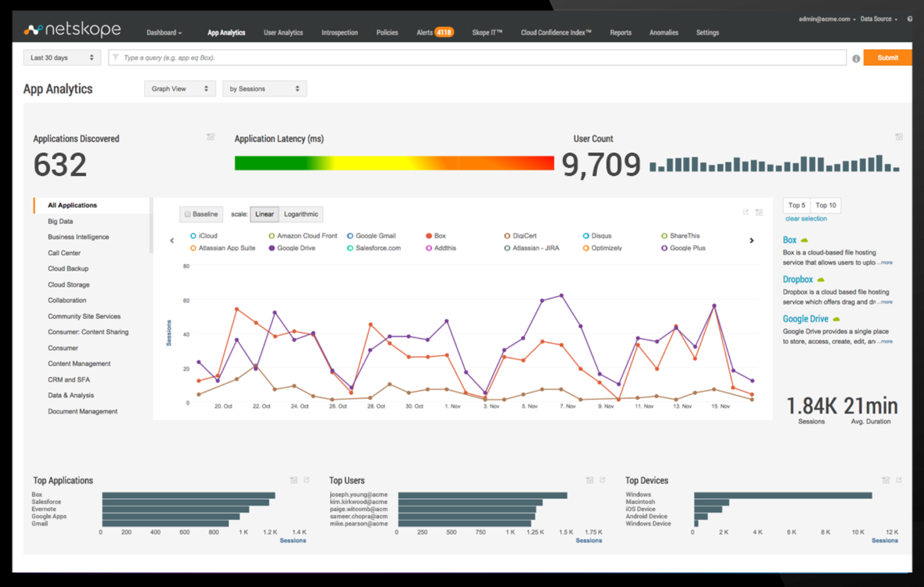Toggle Optimizely series in legend
Screen dimensions: 924x587
tap(602, 248)
